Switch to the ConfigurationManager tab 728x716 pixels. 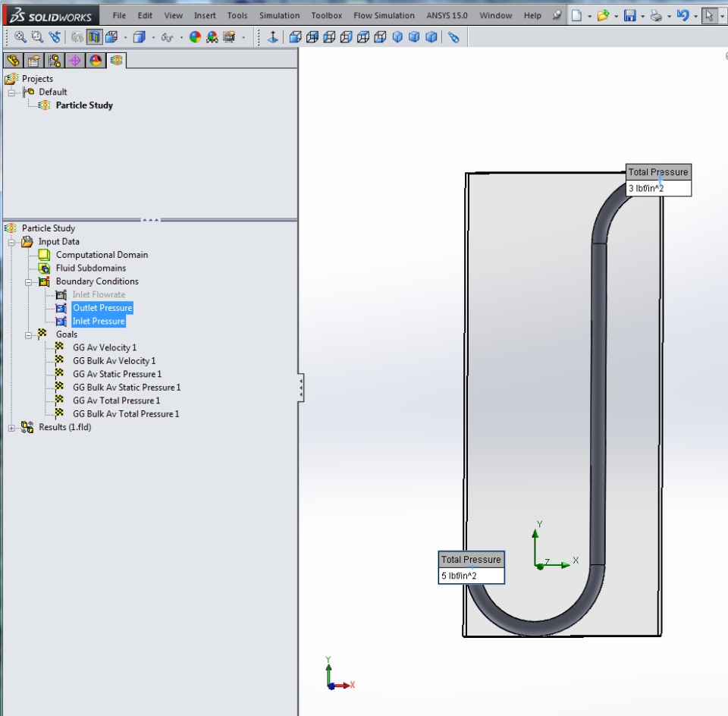point(55,61)
